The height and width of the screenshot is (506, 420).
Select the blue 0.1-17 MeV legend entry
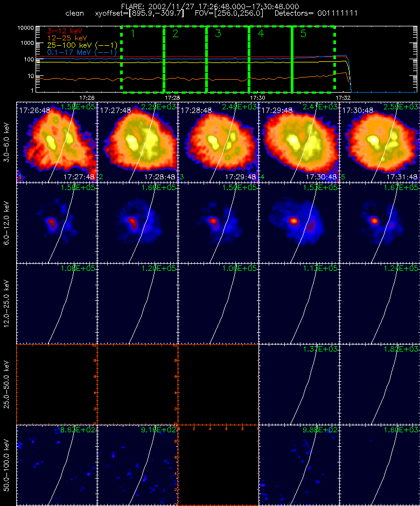[82, 52]
